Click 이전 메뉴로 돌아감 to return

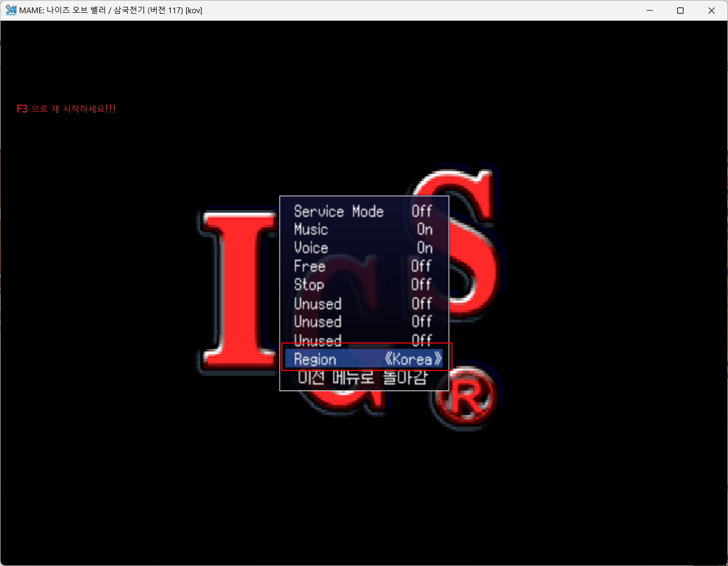pos(362,378)
